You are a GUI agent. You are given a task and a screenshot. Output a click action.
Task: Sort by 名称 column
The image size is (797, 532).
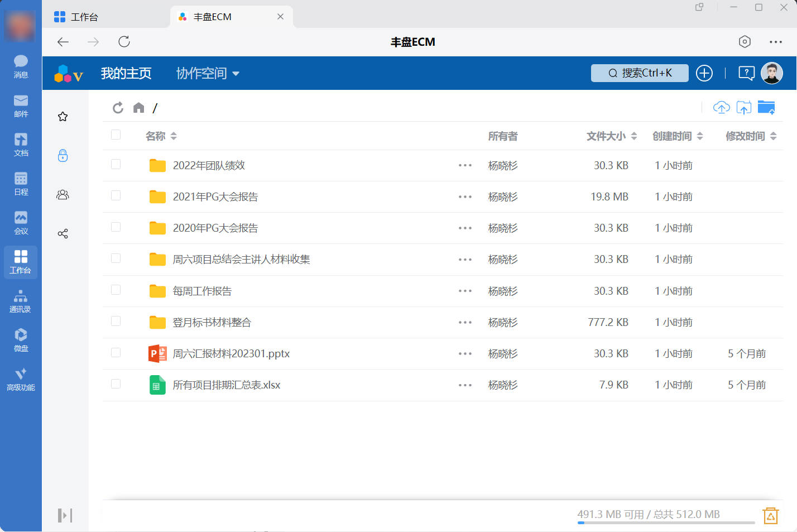pyautogui.click(x=161, y=136)
